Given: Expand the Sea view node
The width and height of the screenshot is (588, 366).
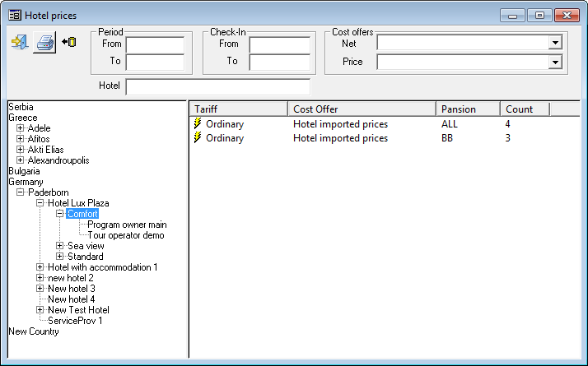Looking at the screenshot, I should coord(60,246).
